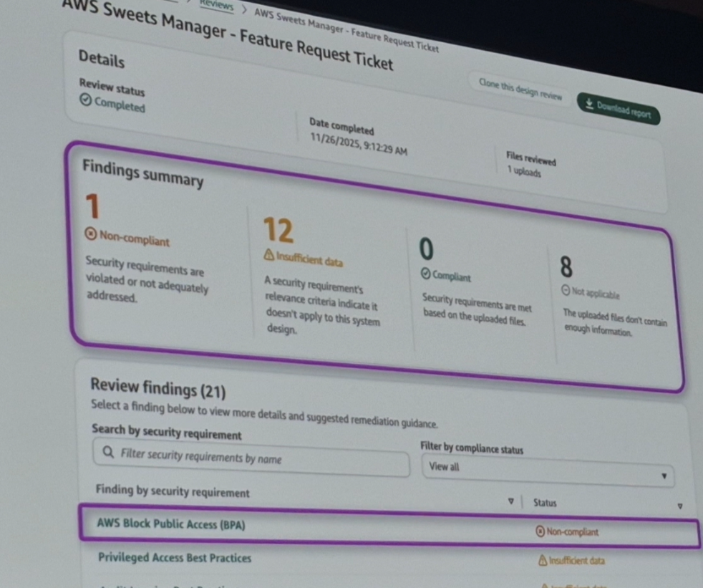703x588 pixels.
Task: Sort by Finding by security requirement column arrow
Action: click(x=510, y=501)
